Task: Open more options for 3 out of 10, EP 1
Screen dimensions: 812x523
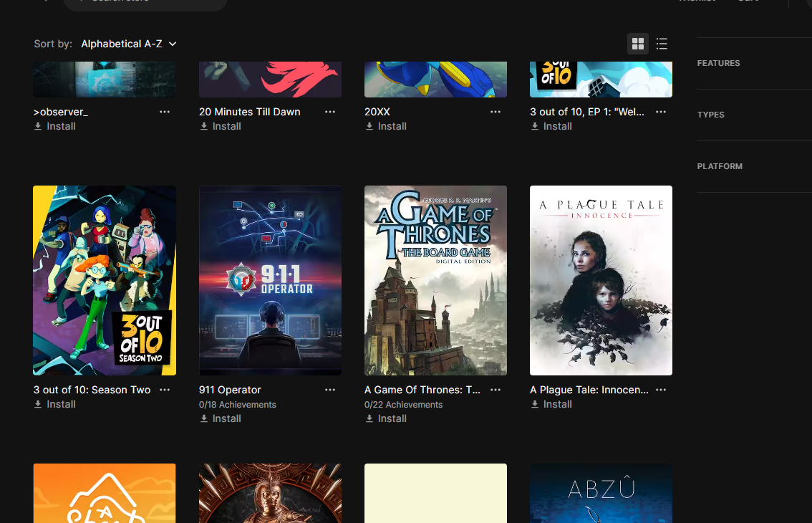Action: click(x=661, y=112)
